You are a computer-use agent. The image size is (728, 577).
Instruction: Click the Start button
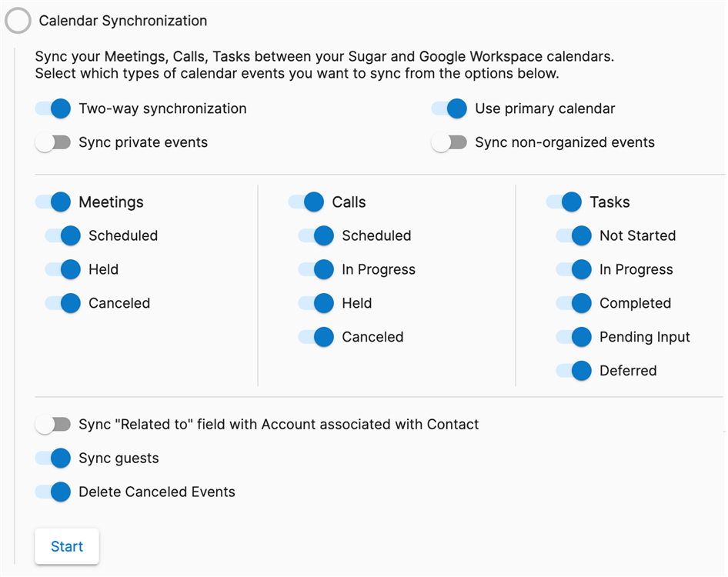[67, 547]
